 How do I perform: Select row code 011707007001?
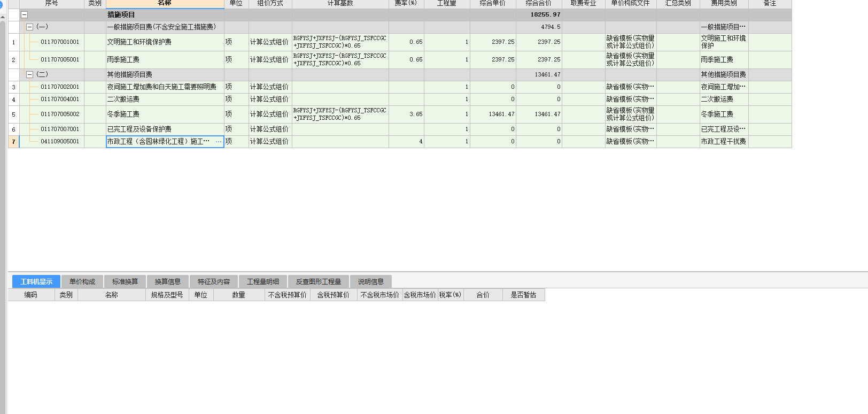coord(60,129)
